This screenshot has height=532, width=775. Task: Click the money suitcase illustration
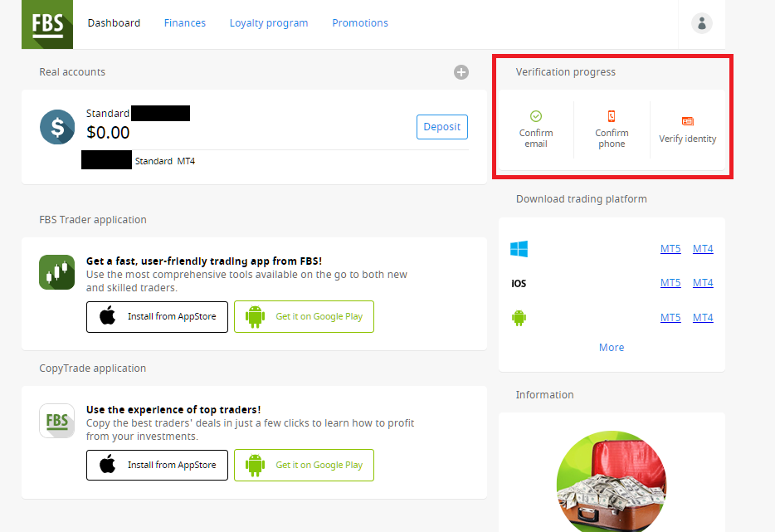click(x=612, y=481)
